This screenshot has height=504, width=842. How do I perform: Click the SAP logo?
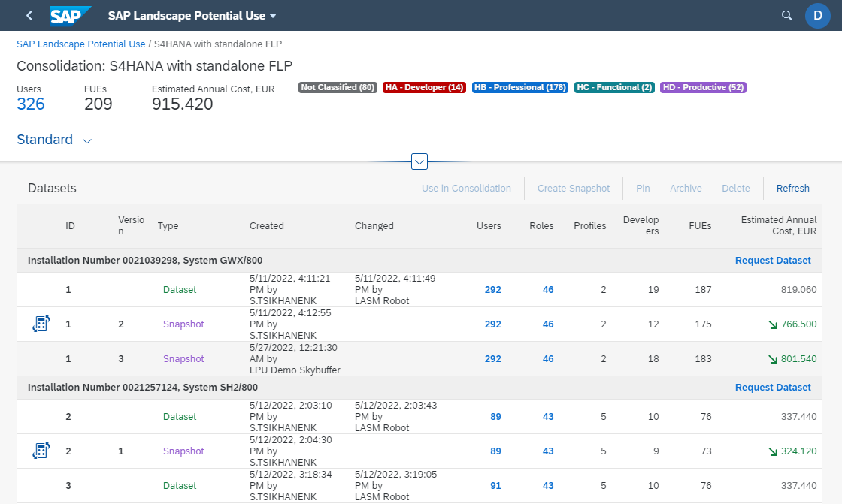[71, 16]
